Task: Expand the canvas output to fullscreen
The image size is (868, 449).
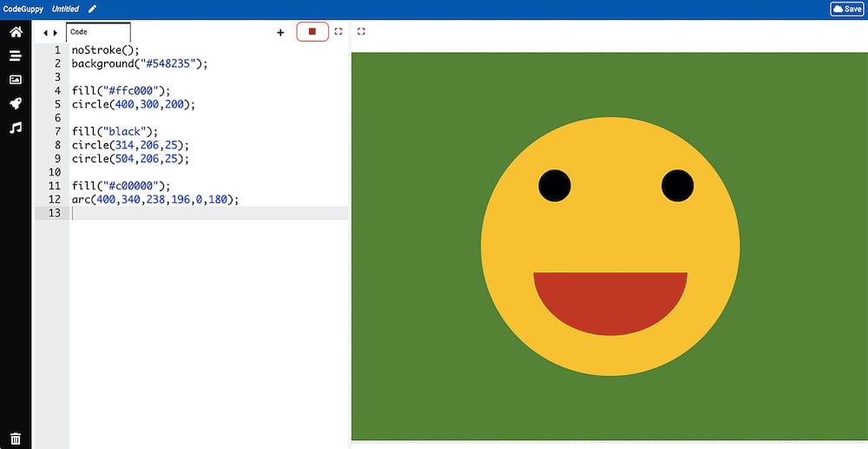Action: (x=361, y=31)
